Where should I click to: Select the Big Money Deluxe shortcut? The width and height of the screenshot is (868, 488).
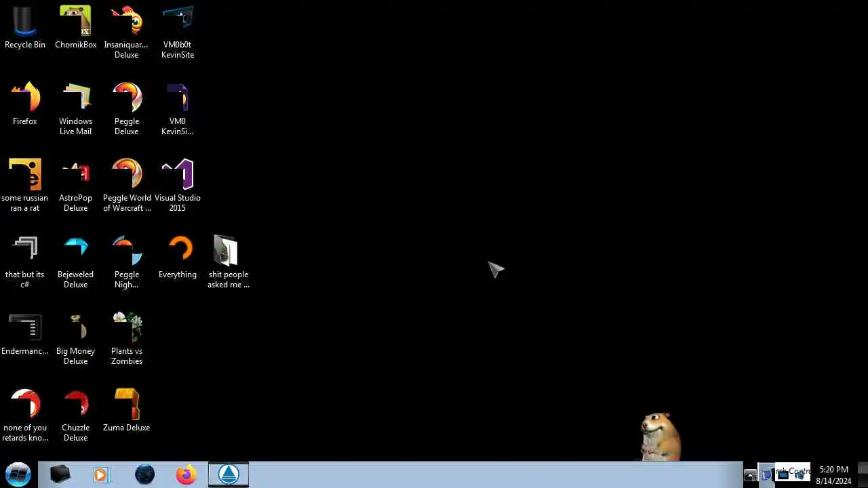[75, 339]
